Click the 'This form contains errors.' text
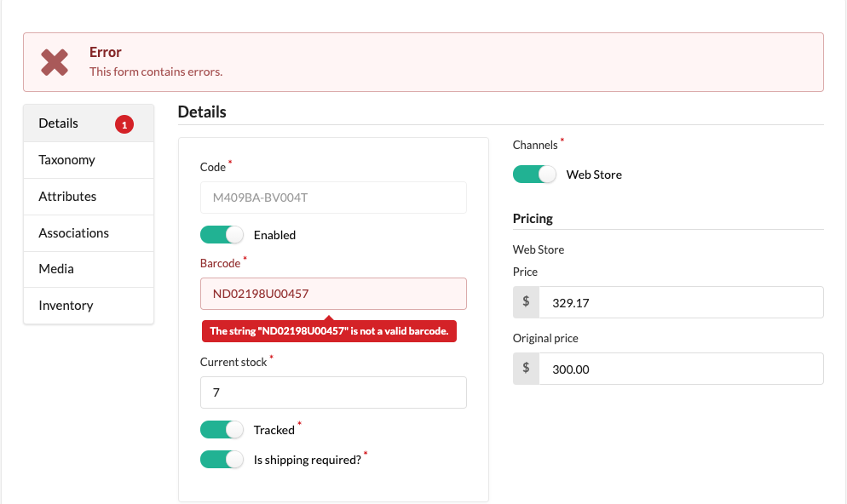Screen dimensions: 847x504 (156, 72)
